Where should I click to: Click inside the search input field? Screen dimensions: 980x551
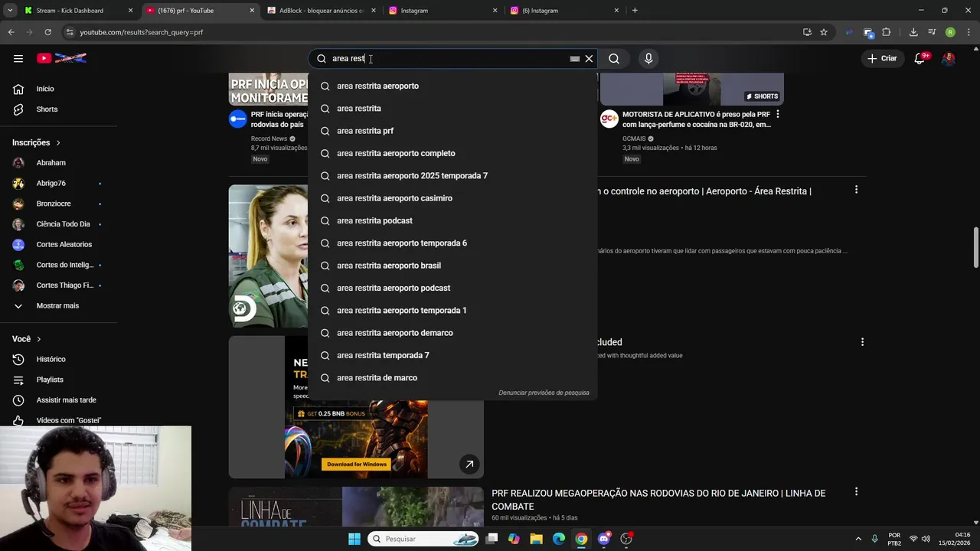(448, 58)
